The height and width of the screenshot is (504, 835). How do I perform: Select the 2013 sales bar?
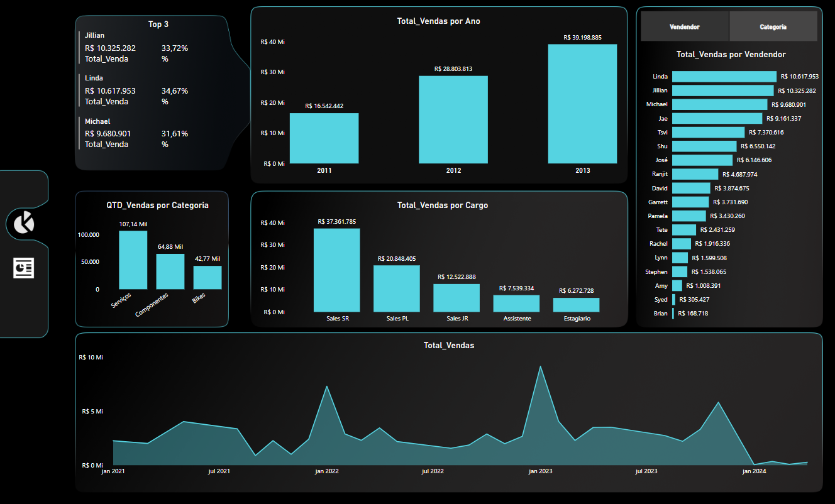(x=582, y=104)
